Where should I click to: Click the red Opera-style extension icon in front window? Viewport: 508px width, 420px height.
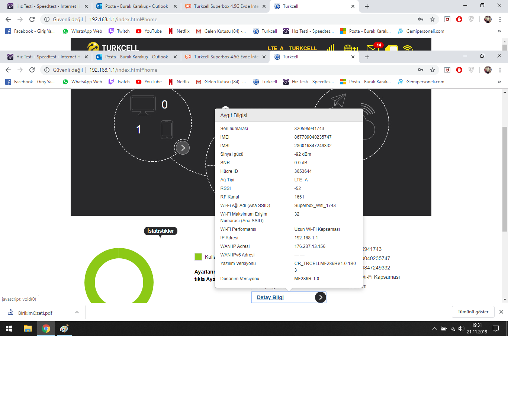(459, 70)
